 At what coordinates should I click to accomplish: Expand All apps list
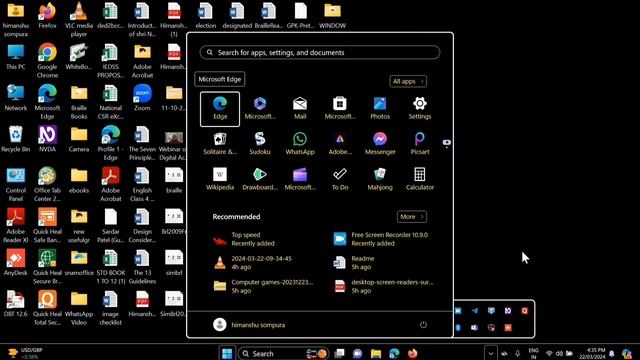[x=408, y=81]
